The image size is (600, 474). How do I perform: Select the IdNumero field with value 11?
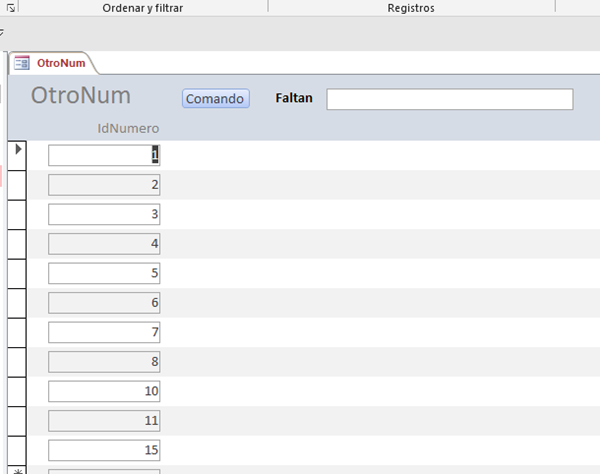pyautogui.click(x=104, y=421)
